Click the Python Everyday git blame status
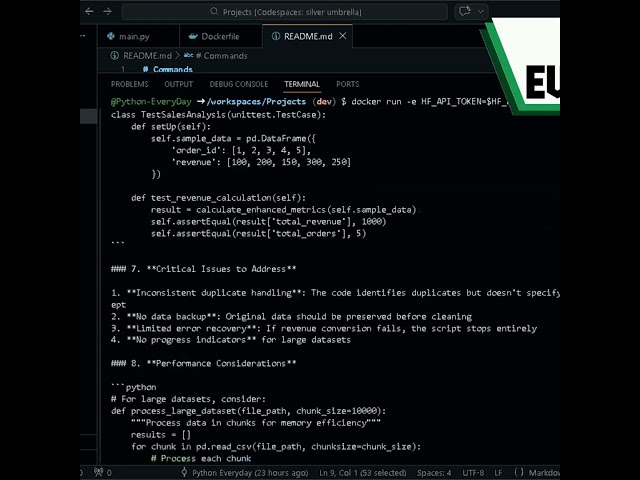The image size is (640, 480). tap(245, 473)
